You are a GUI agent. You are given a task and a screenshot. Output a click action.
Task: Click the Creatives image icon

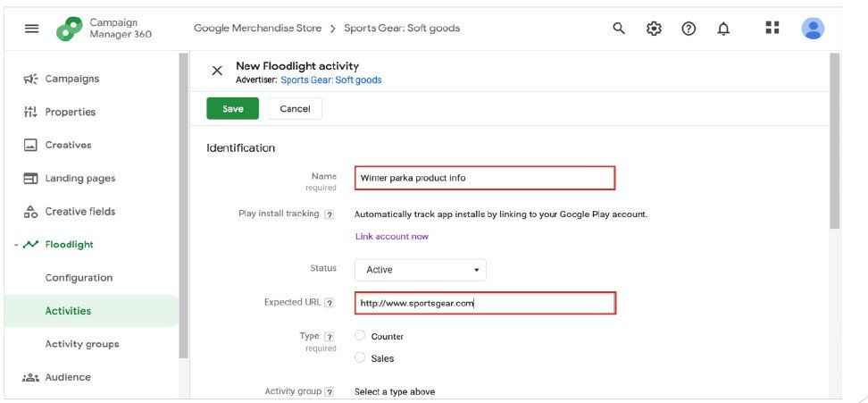click(x=30, y=145)
